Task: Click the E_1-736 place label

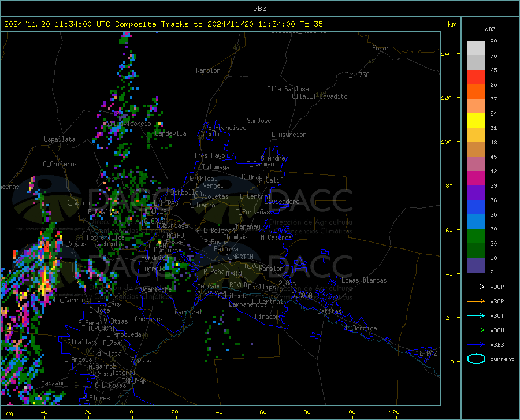Action: point(357,75)
